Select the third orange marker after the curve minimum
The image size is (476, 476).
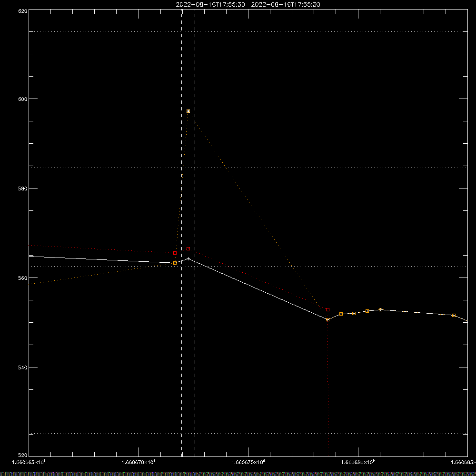(367, 311)
